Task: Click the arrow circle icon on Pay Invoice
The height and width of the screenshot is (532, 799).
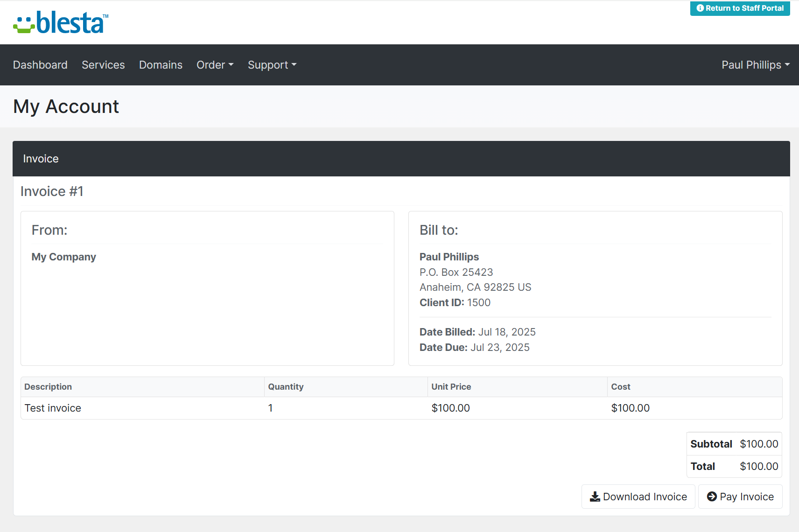Action: point(712,497)
